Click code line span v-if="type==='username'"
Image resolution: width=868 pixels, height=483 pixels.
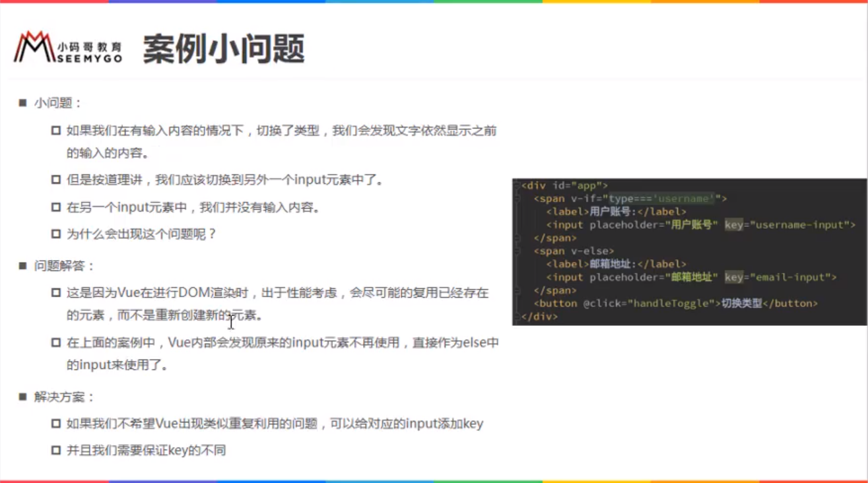630,199
